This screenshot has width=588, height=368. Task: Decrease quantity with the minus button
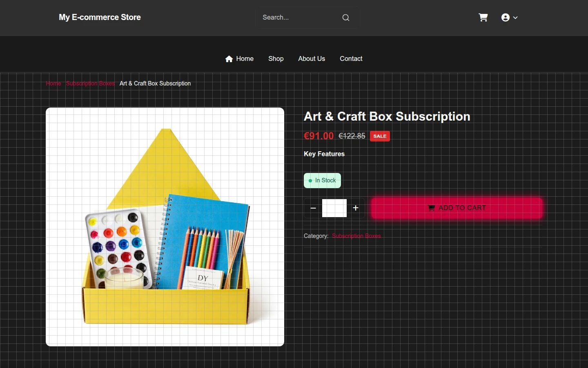(313, 208)
